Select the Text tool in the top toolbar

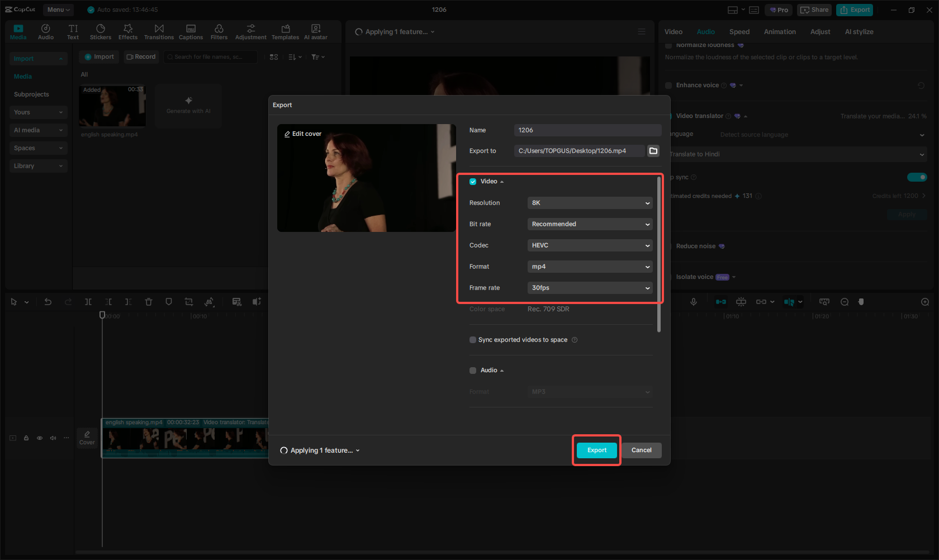(x=73, y=31)
